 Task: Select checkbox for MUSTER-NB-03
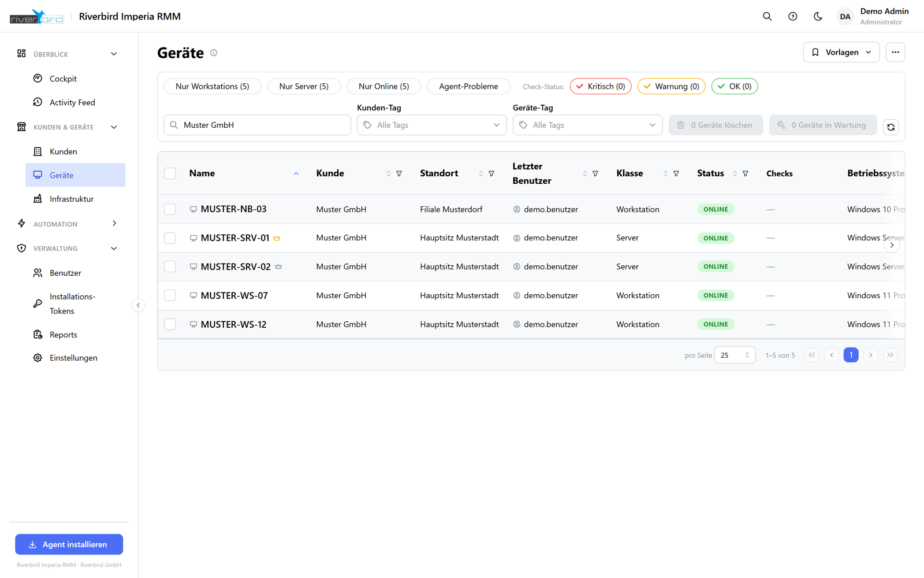[170, 209]
